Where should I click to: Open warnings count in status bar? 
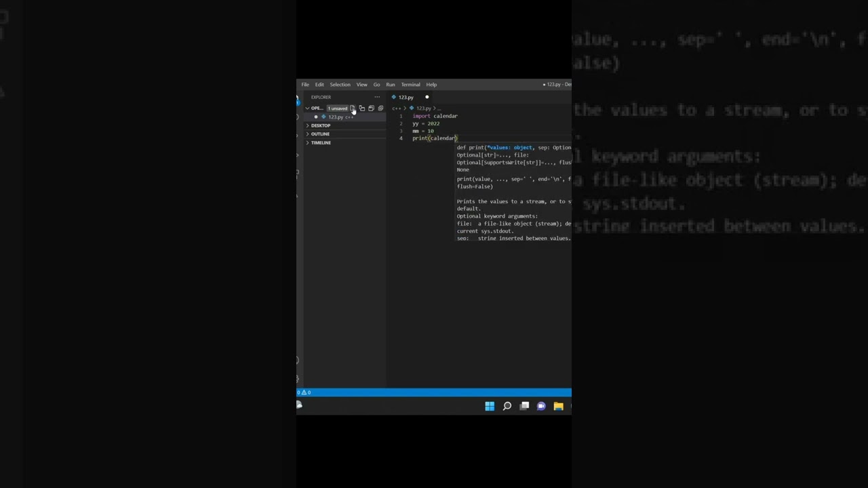pyautogui.click(x=304, y=392)
